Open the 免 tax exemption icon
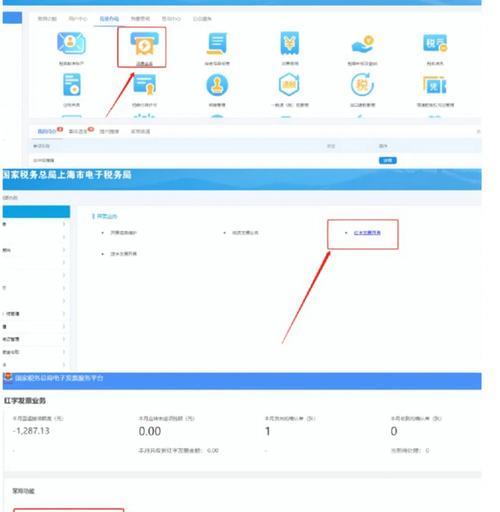 435,85
